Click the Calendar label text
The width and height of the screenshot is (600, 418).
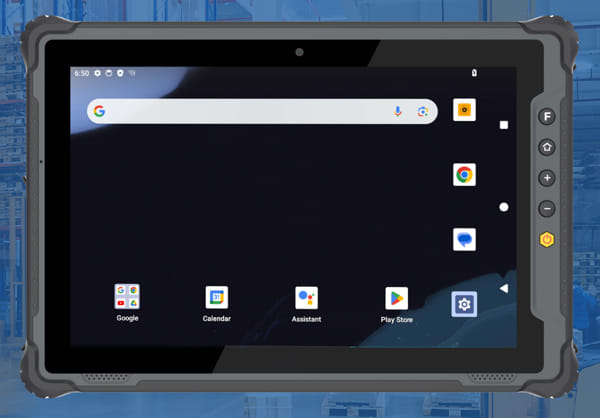pos(217,318)
